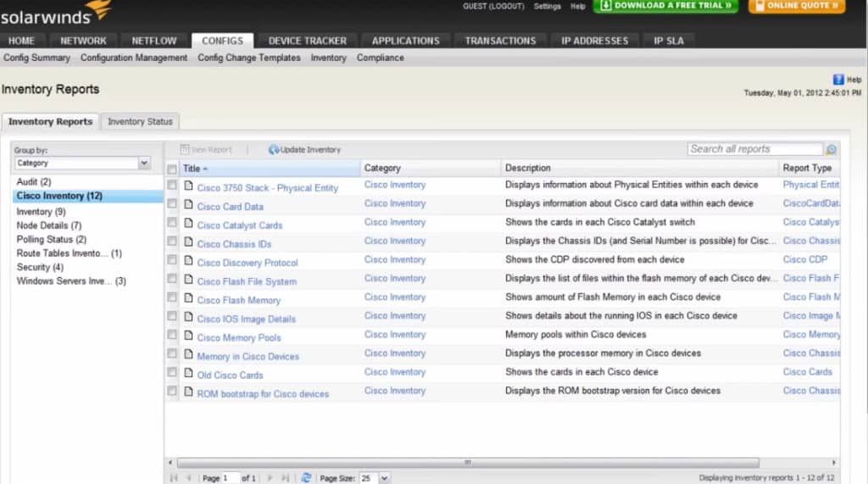The image size is (868, 484).
Task: Click the Download a Free Trial button
Action: [666, 6]
